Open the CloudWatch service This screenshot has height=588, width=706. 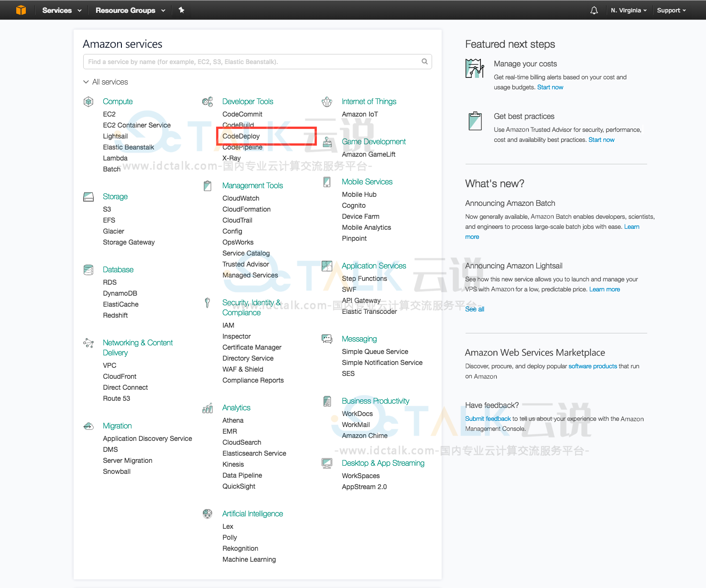pos(241,198)
